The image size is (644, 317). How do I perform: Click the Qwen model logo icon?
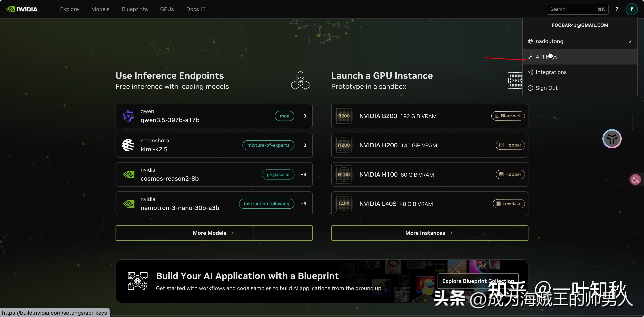point(128,116)
